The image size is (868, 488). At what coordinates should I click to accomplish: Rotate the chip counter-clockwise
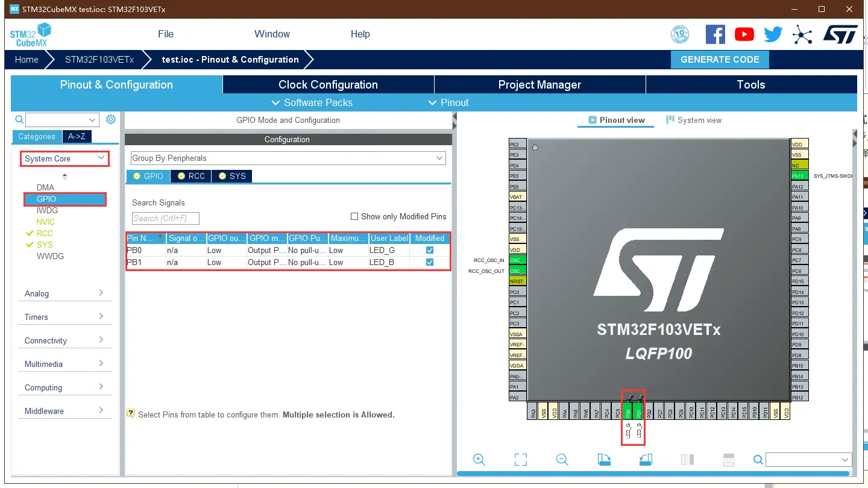coord(646,459)
